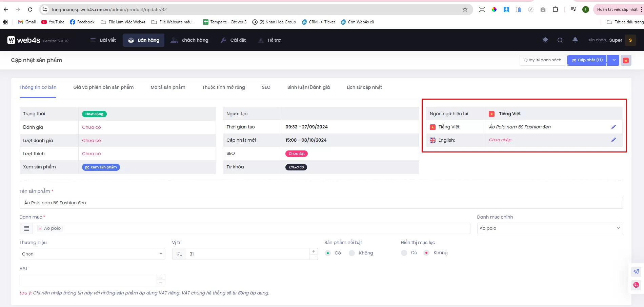
Task: Open the arrow dropdown beside Cập nhật
Action: 614,60
